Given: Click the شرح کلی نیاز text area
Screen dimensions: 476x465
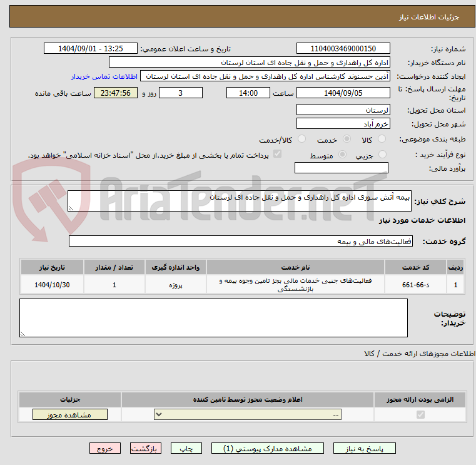Looking at the screenshot, I should pyautogui.click(x=239, y=201).
